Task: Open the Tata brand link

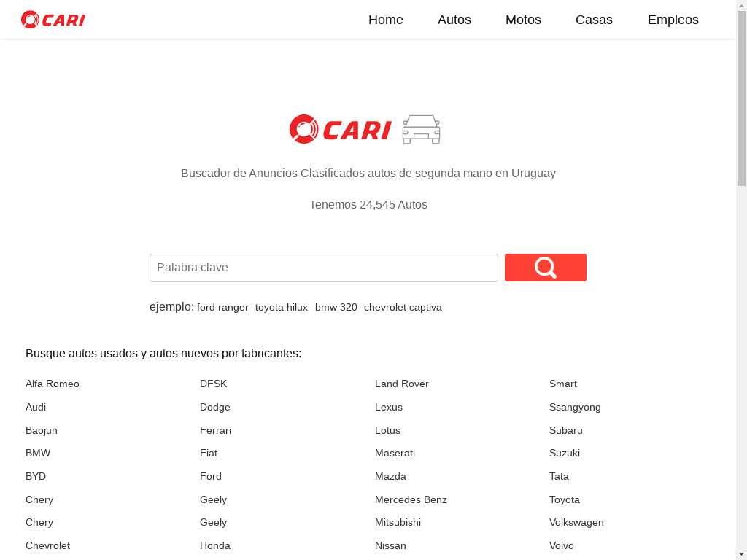Action: 559,477
